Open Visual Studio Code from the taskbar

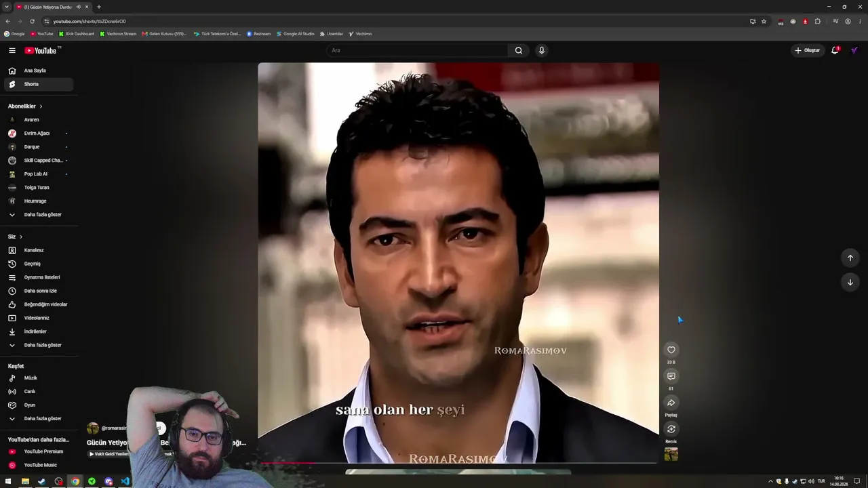point(125,481)
